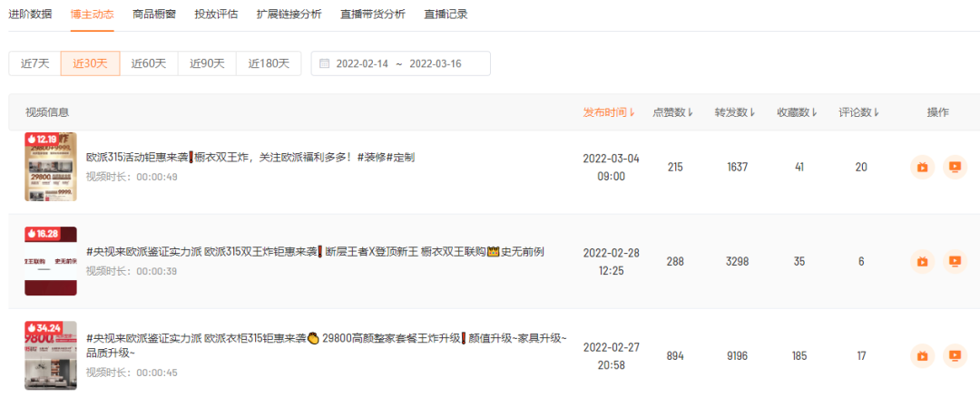Open video title 央视来欧派鉴证实力派 断层王者
Screen dimensions: 980x397
pyautogui.click(x=315, y=252)
